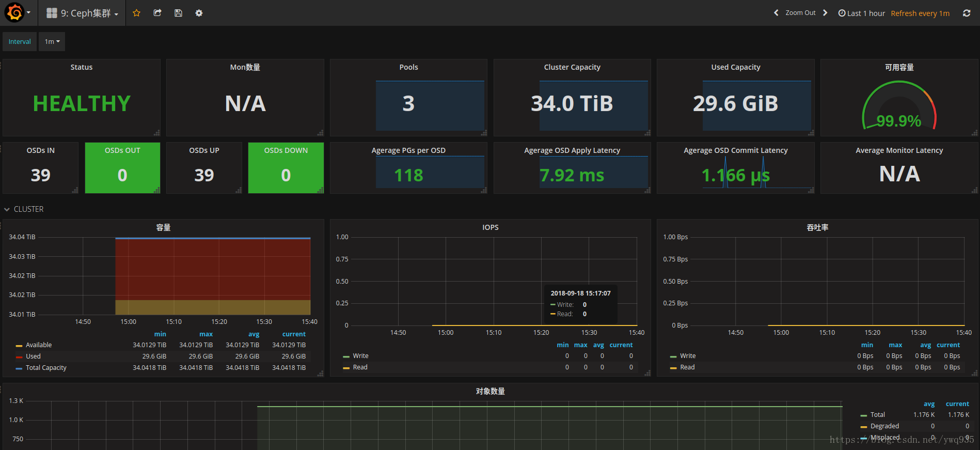The height and width of the screenshot is (450, 980).
Task: Toggle the Write series in IOPS legend
Action: click(360, 356)
